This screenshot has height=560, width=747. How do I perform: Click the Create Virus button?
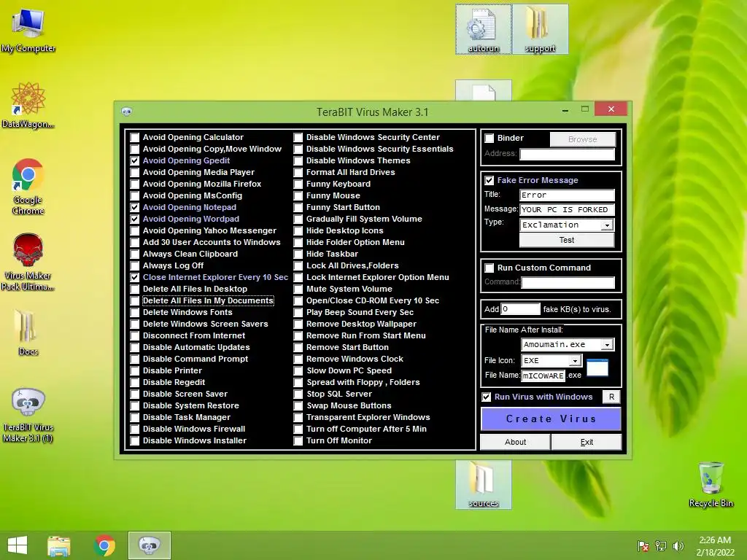[x=551, y=419]
